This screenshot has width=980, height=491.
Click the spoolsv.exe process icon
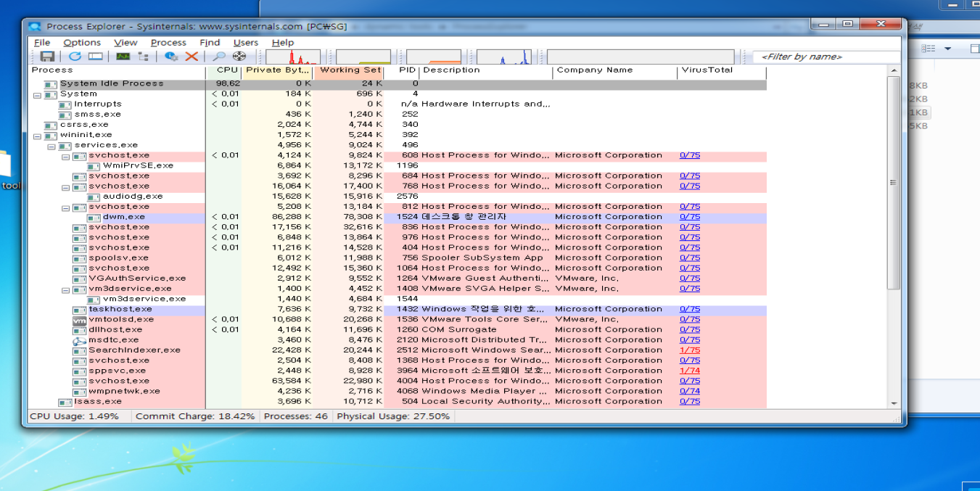[x=79, y=258]
